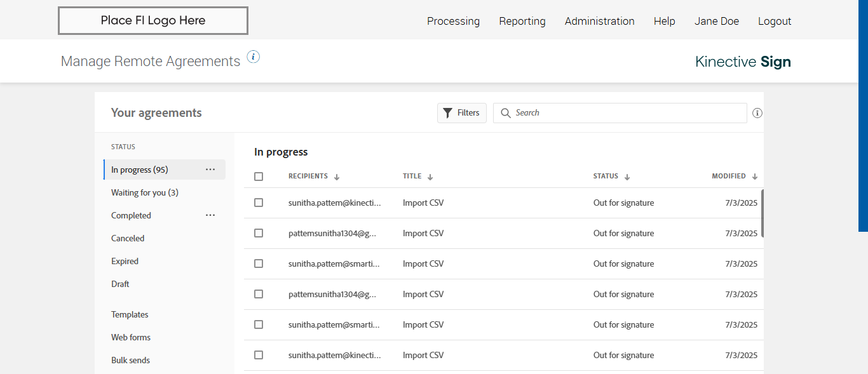Click the Modified column sort arrow
This screenshot has height=374, width=868.
[755, 177]
